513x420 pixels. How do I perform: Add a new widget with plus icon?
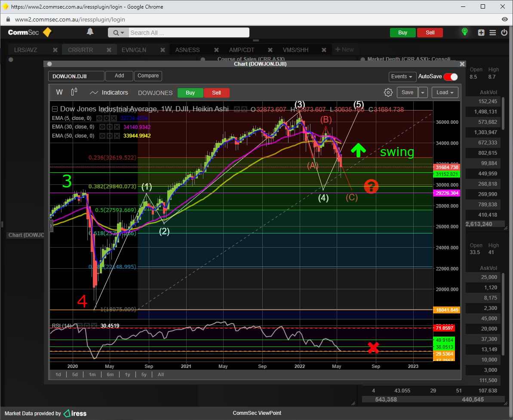point(481,32)
